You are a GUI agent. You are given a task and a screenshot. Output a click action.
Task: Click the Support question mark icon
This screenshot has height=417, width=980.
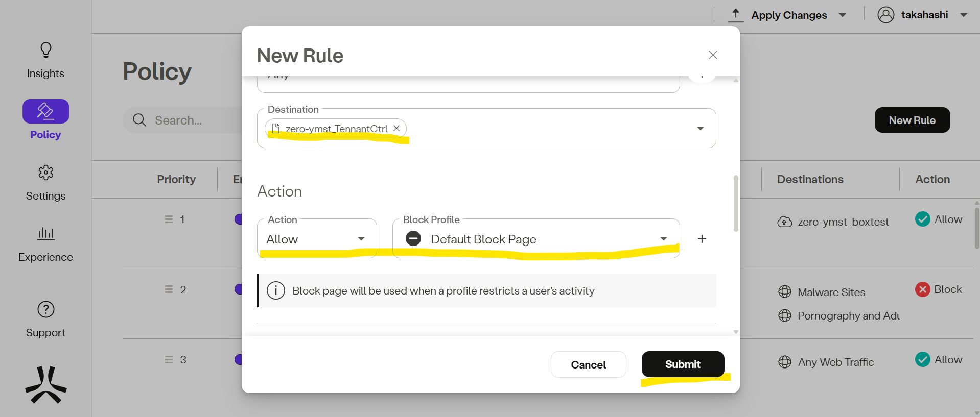(46, 309)
